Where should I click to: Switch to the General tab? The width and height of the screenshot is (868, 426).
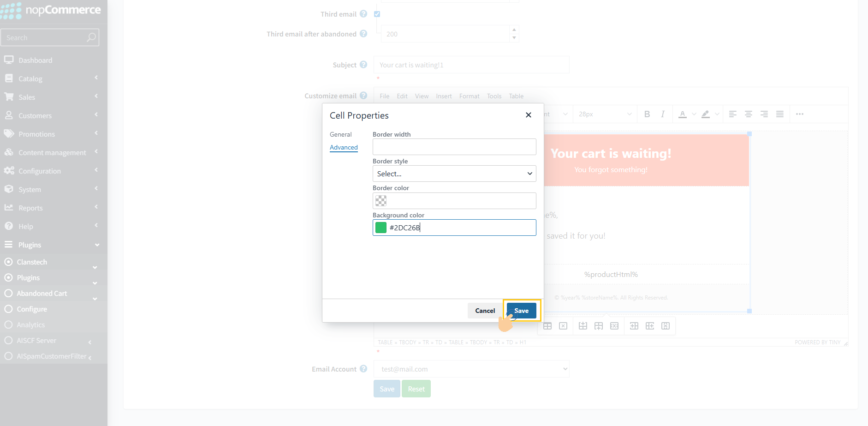[x=340, y=134]
